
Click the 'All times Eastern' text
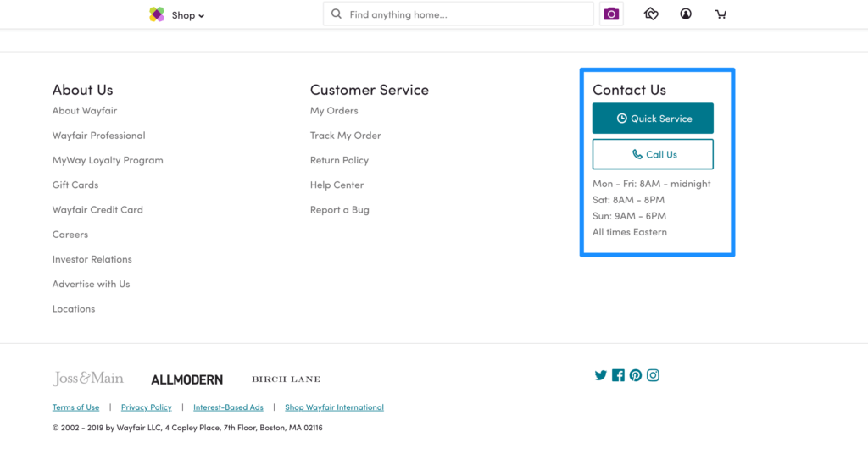630,232
